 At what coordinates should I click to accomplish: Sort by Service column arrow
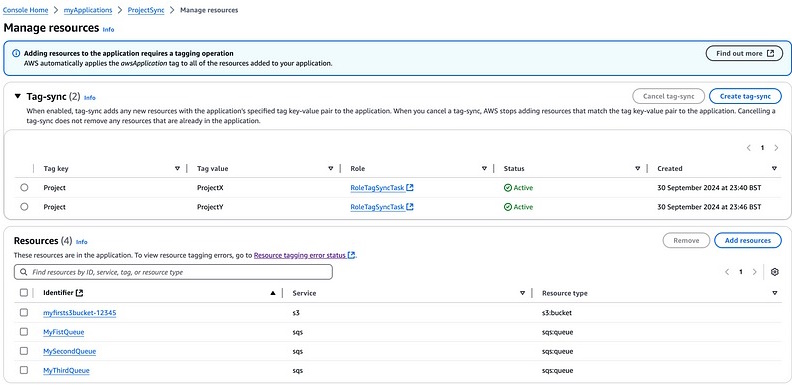pos(522,293)
